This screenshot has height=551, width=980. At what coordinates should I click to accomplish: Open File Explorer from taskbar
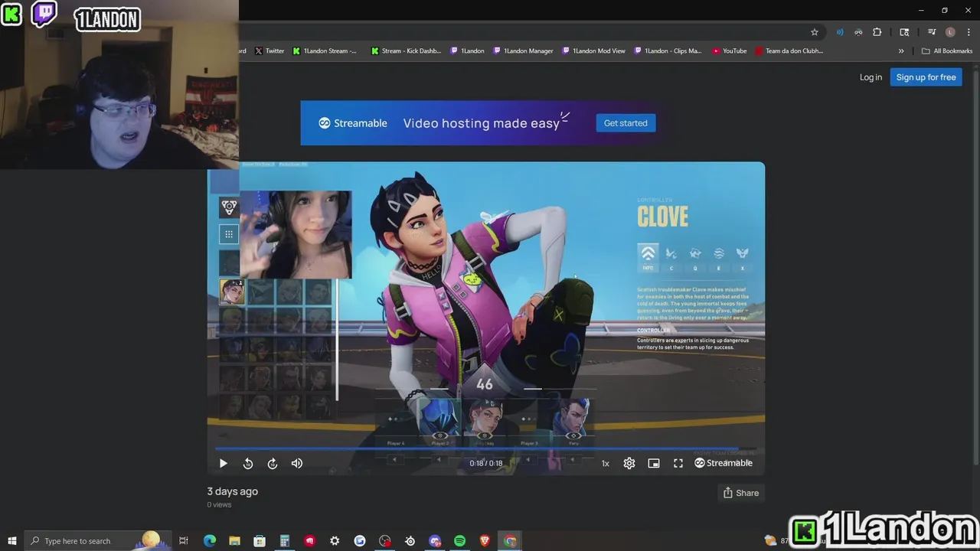234,541
